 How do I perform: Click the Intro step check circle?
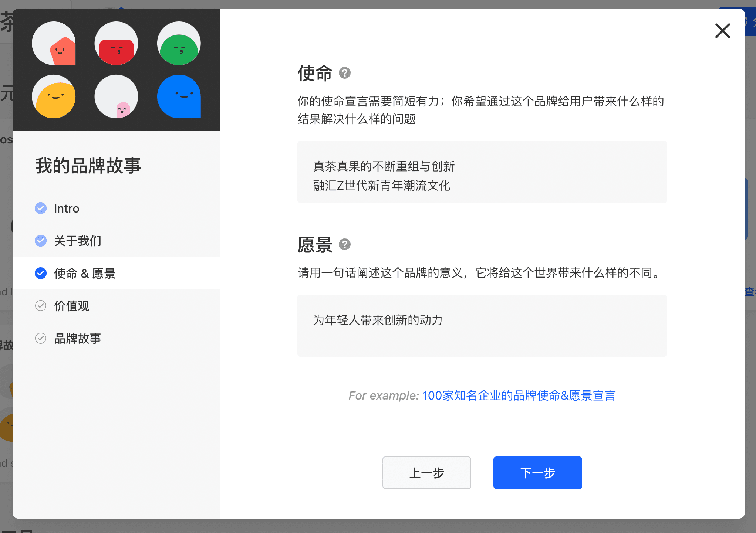[x=41, y=208]
